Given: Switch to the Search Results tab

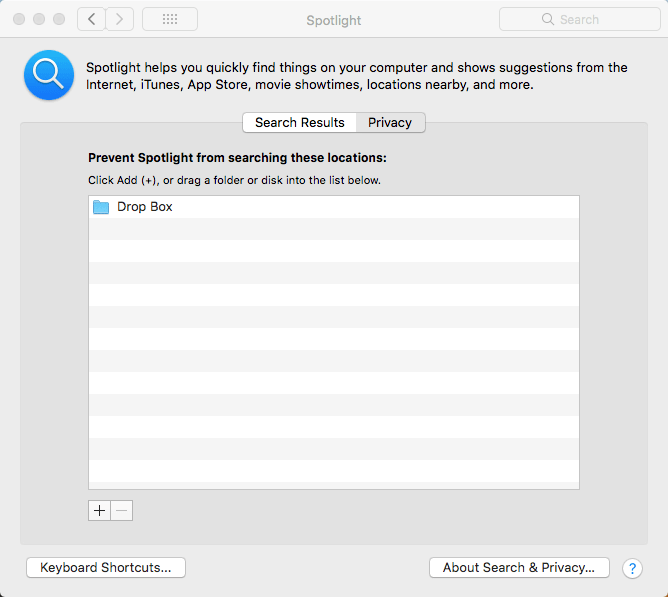Looking at the screenshot, I should coord(299,123).
